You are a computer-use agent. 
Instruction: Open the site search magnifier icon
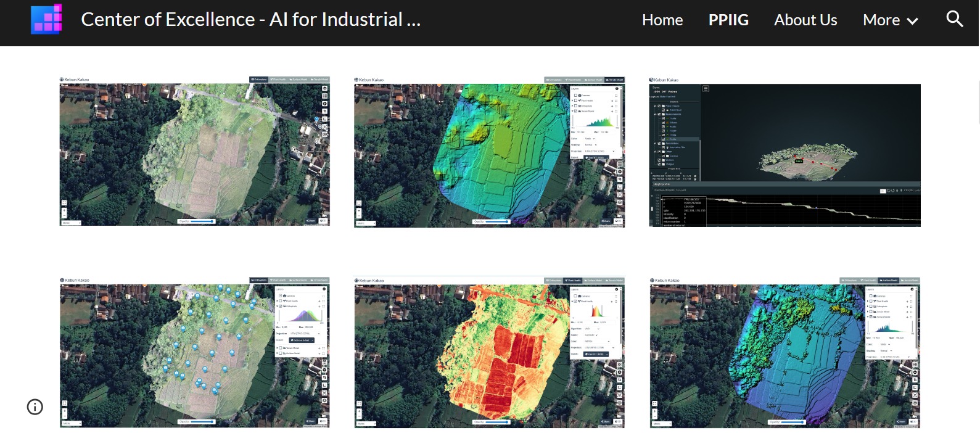954,19
